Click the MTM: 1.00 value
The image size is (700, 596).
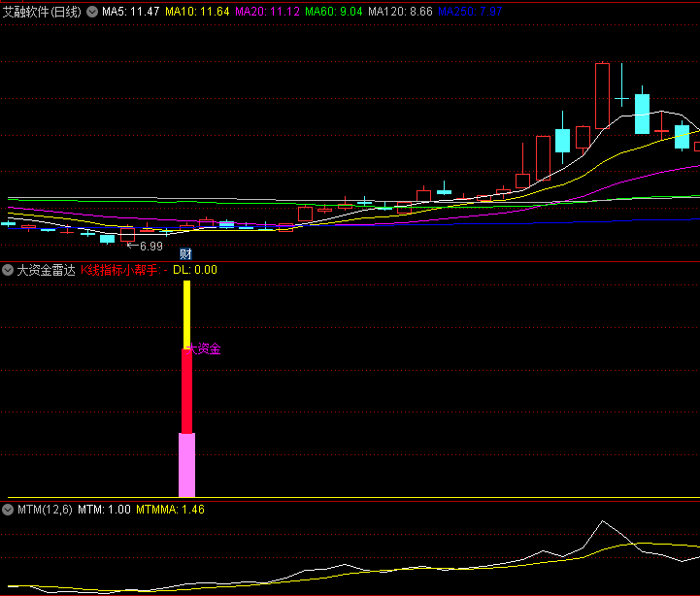(x=104, y=510)
